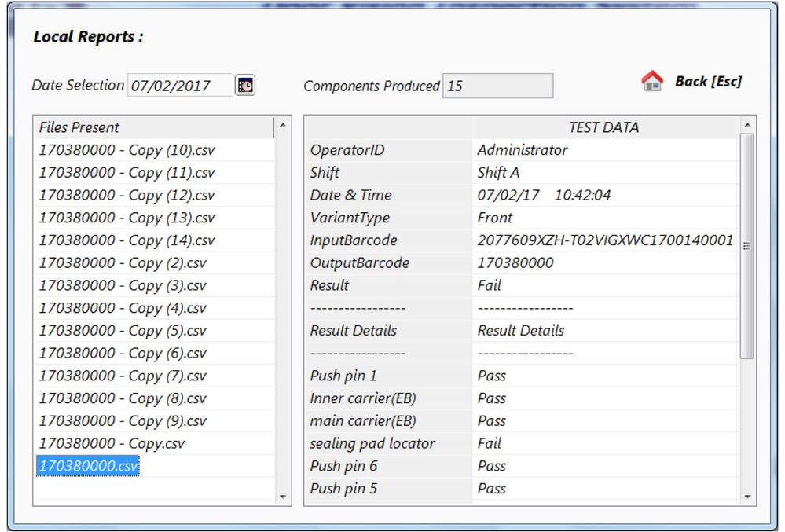
Task: Click barcode value 2077609XZH-T02VIGXWC1700140001
Action: point(605,240)
